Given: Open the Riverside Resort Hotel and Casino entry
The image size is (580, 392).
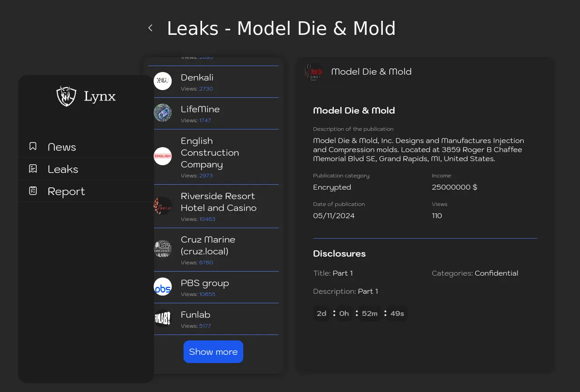Looking at the screenshot, I should 218,202.
